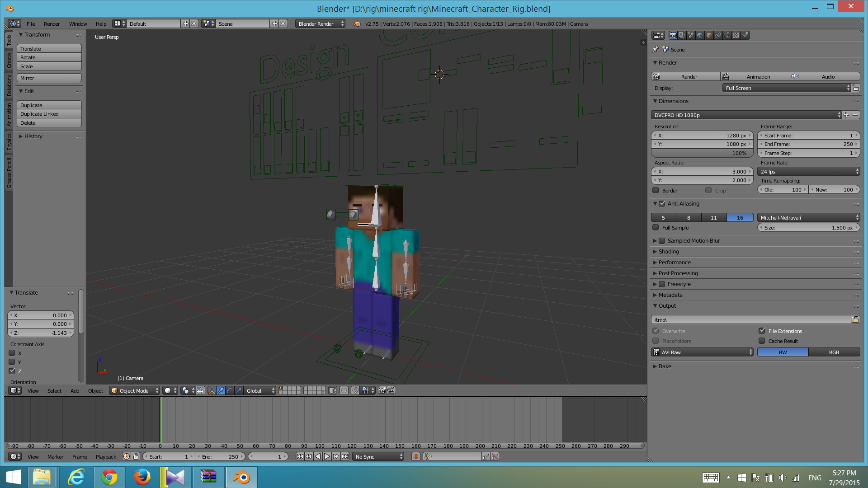Toggle the File Extensions checkbox
868x488 pixels.
click(762, 331)
